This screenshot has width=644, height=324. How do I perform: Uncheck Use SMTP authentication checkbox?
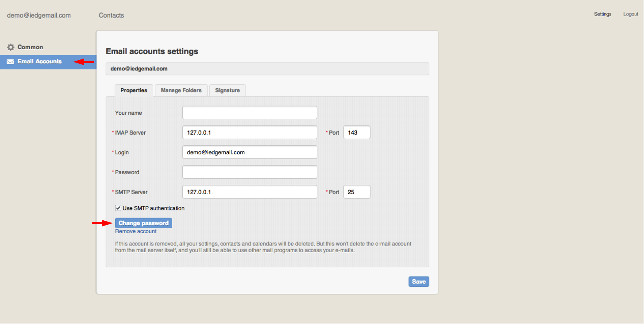pos(118,208)
